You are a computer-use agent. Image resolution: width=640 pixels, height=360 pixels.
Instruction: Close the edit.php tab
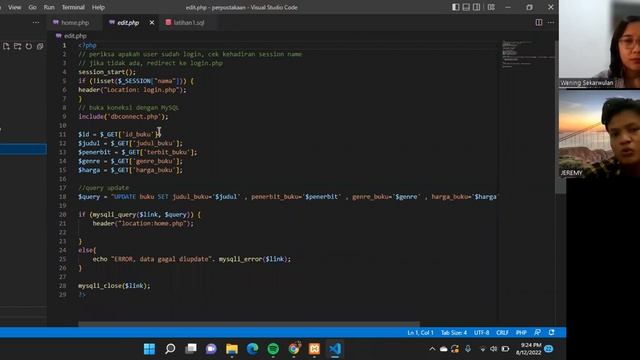(152, 22)
